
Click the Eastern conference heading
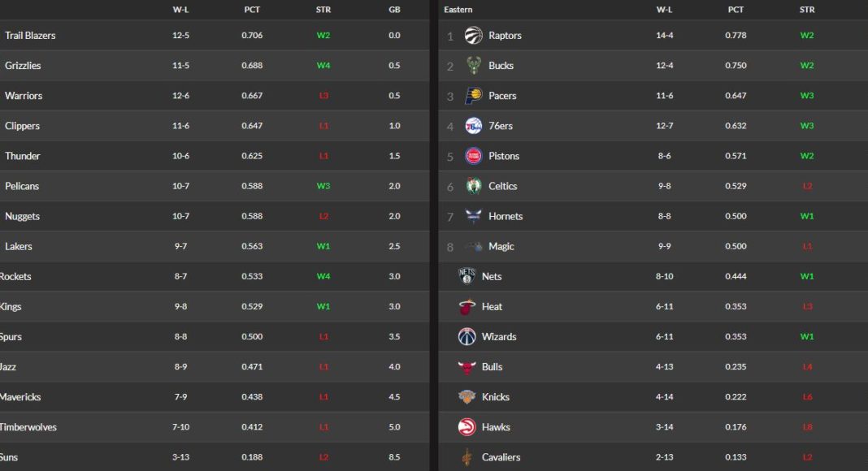pyautogui.click(x=458, y=10)
